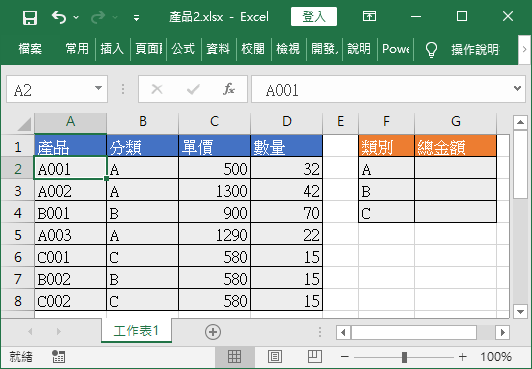Click the Save icon in the title bar
The image size is (532, 369).
coord(30,17)
